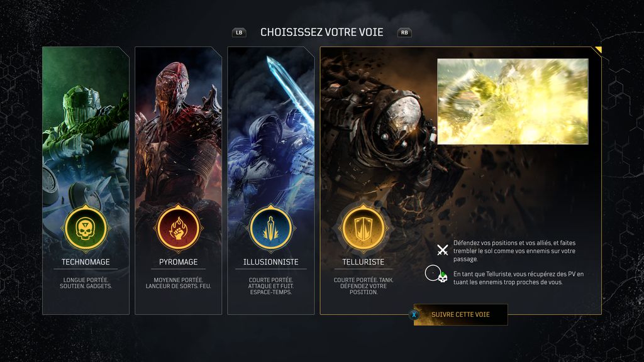Viewport: 644px width, 362px height.
Task: Click the crossed swords description icon
Action: (x=442, y=250)
